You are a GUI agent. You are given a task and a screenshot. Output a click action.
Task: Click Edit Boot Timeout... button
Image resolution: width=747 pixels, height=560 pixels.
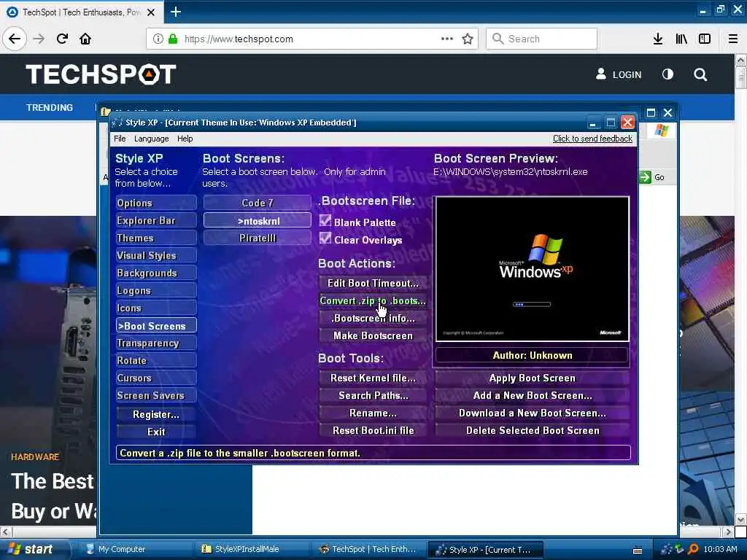click(373, 284)
